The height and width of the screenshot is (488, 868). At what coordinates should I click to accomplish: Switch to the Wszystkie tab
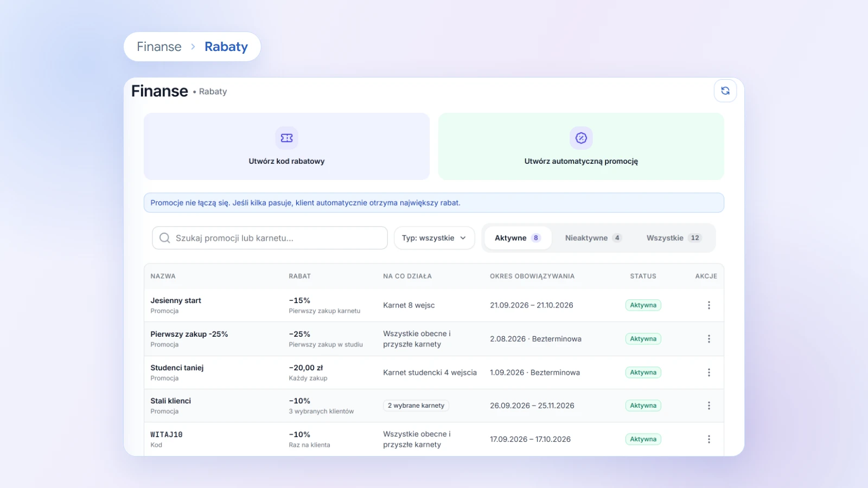(674, 238)
